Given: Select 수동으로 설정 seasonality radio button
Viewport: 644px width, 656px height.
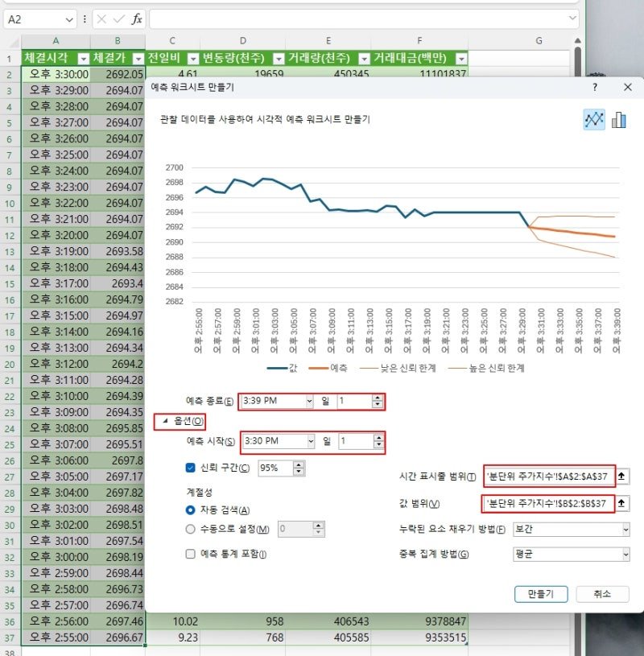Looking at the screenshot, I should click(191, 530).
